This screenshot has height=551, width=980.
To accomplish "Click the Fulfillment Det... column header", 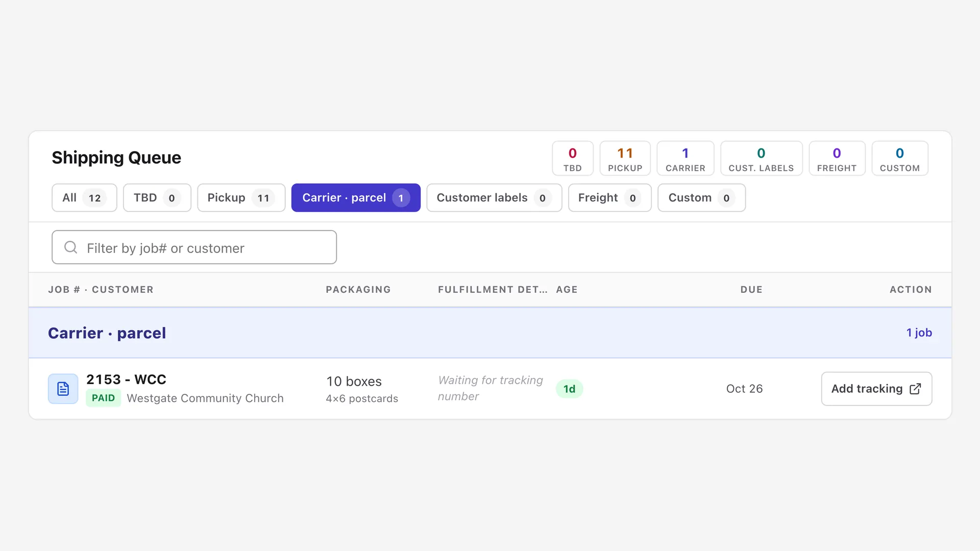I will pyautogui.click(x=493, y=290).
